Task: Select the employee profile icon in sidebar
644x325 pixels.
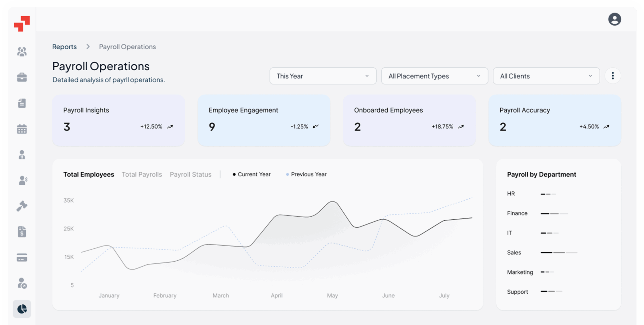Action: pos(22,155)
